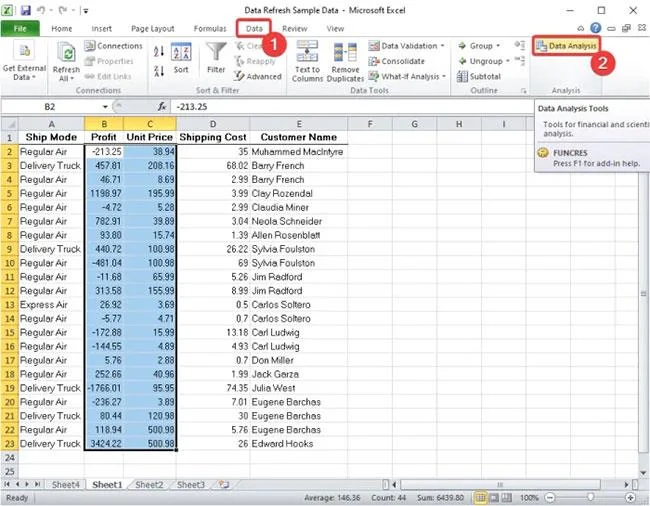Switch to the Home tab

point(62,29)
